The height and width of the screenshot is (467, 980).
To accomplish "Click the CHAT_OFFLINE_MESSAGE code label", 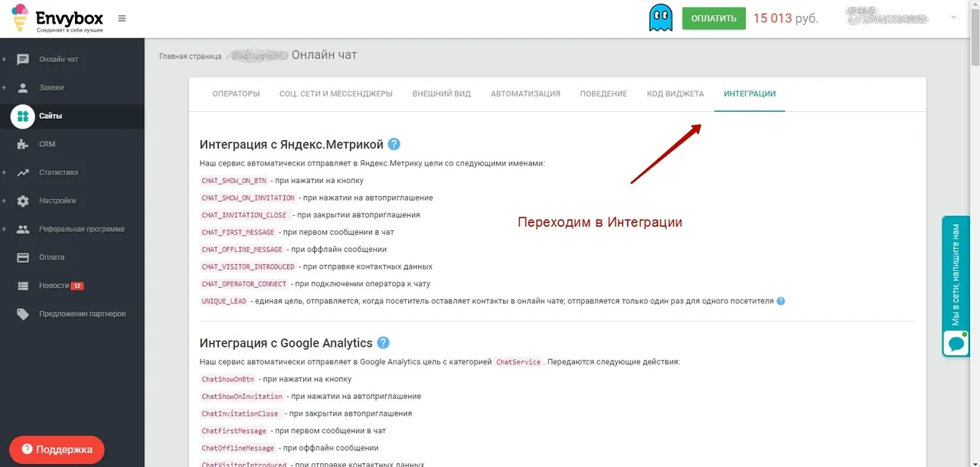I will 242,250.
